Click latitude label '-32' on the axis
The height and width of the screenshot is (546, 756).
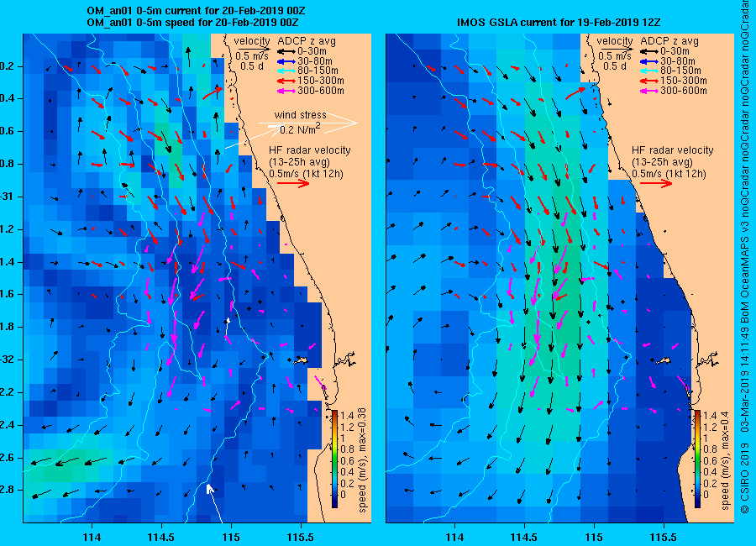tap(6, 360)
